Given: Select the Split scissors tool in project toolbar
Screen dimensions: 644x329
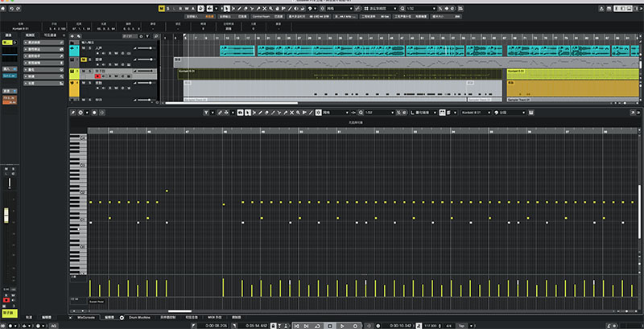Looking at the screenshot, I should point(252,8).
